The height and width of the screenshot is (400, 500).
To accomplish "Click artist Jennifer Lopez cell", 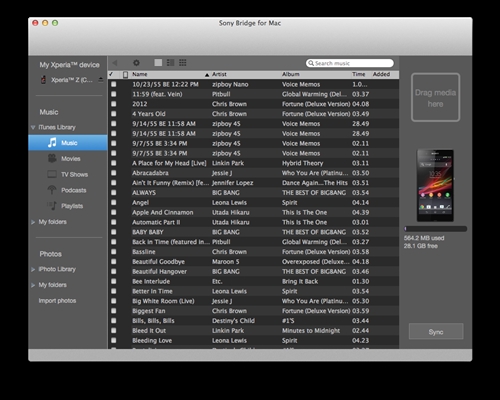I will (x=233, y=183).
